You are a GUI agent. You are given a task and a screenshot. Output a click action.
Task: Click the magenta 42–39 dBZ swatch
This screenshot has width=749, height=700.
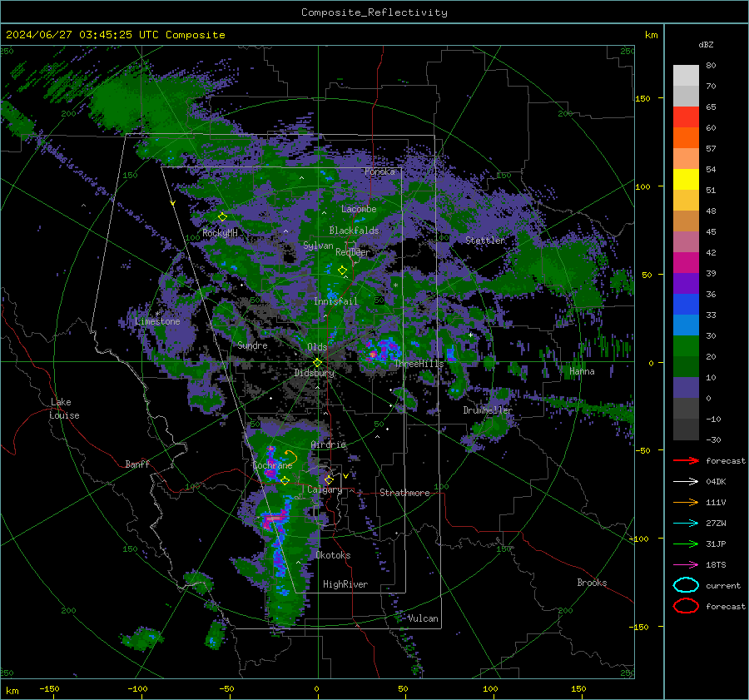click(x=686, y=263)
